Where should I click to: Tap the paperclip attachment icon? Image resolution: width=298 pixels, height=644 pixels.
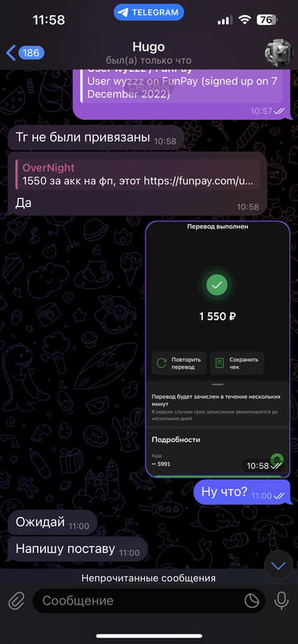pos(15,601)
